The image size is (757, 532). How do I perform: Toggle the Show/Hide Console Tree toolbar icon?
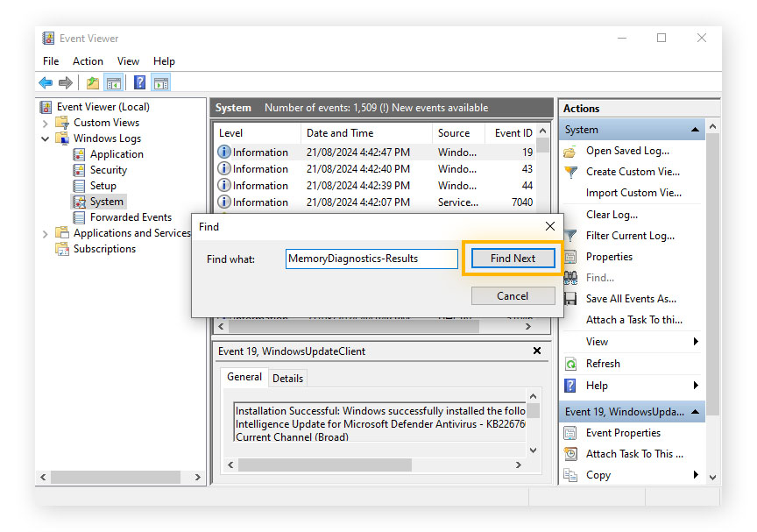click(116, 82)
